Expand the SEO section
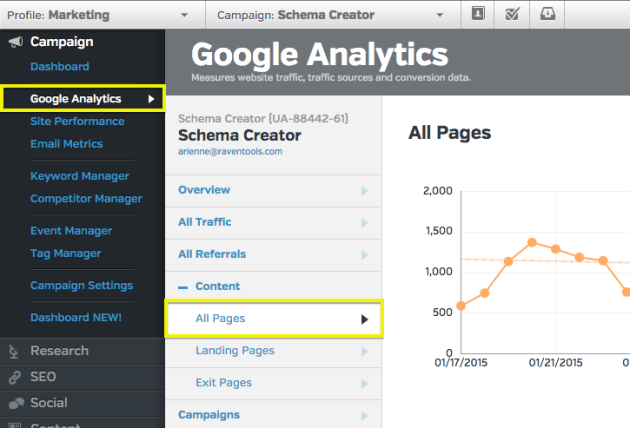630x428 pixels. pyautogui.click(x=82, y=377)
